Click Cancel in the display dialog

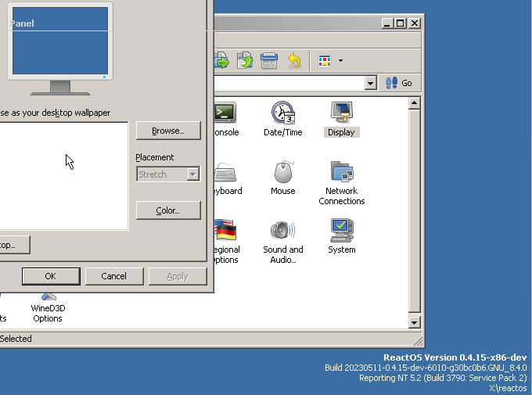(x=113, y=276)
